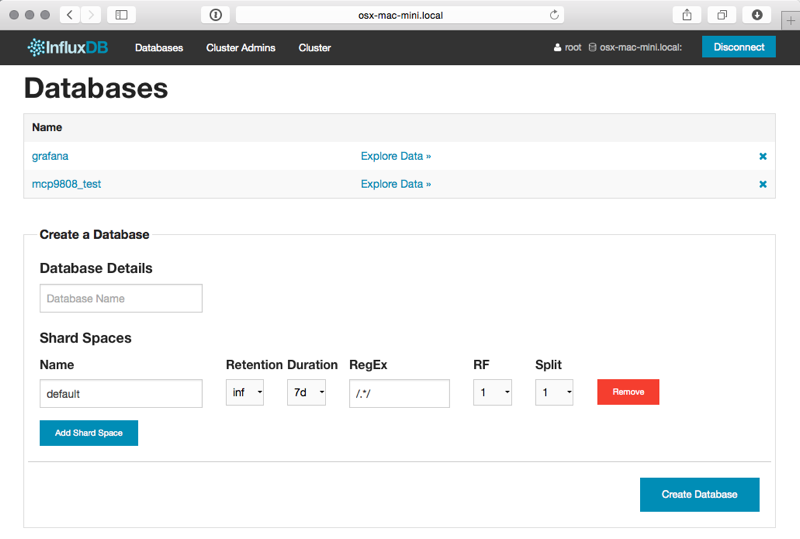
Task: Show all tabs with the tabs icon
Action: tap(722, 15)
